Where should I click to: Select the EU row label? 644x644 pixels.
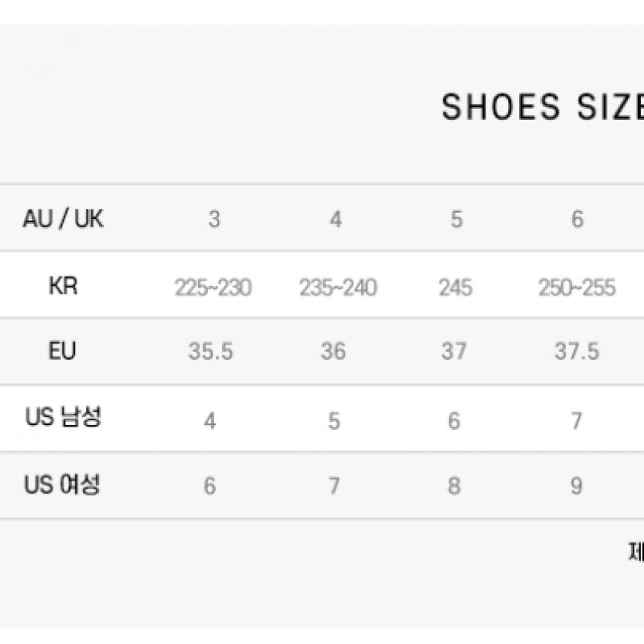point(63,352)
